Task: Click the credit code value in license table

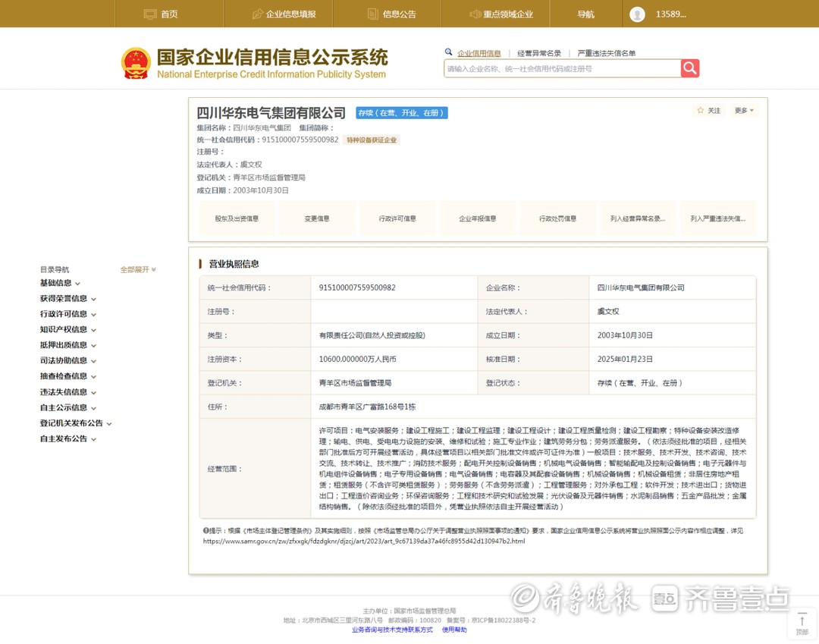Action: [357, 287]
